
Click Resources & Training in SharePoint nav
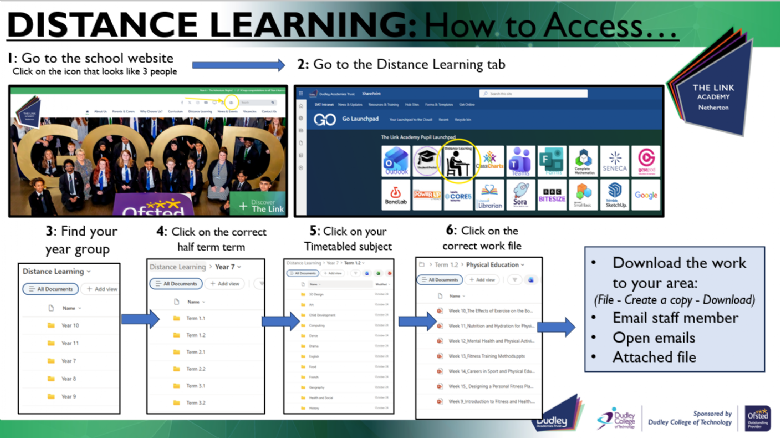click(384, 105)
